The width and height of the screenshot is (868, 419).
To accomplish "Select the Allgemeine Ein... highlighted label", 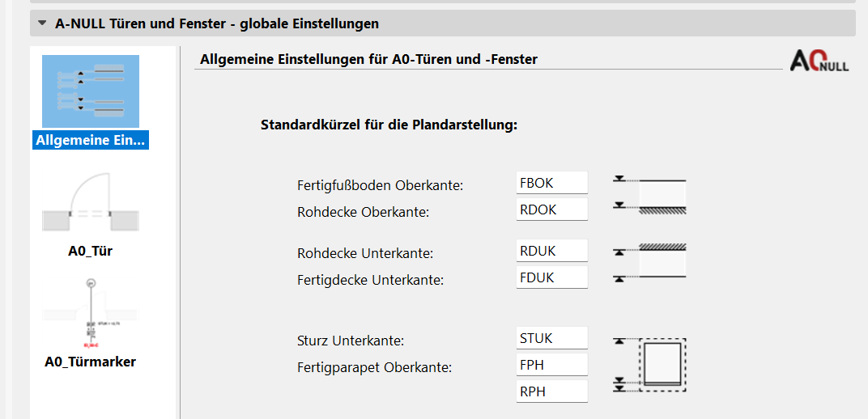I will point(91,140).
